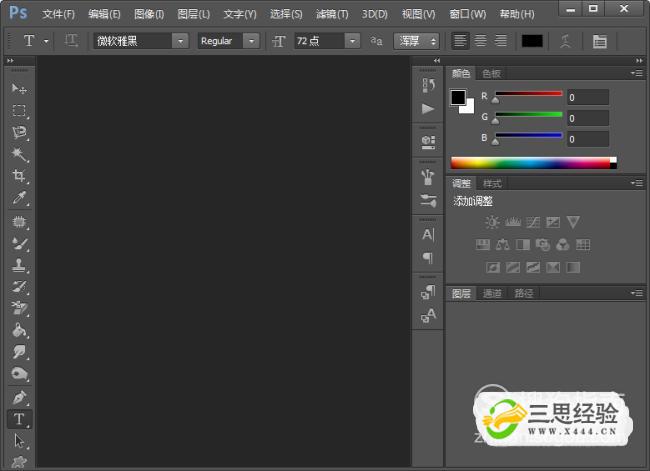650x471 pixels.
Task: Switch to the 通道 tab
Action: coord(492,293)
